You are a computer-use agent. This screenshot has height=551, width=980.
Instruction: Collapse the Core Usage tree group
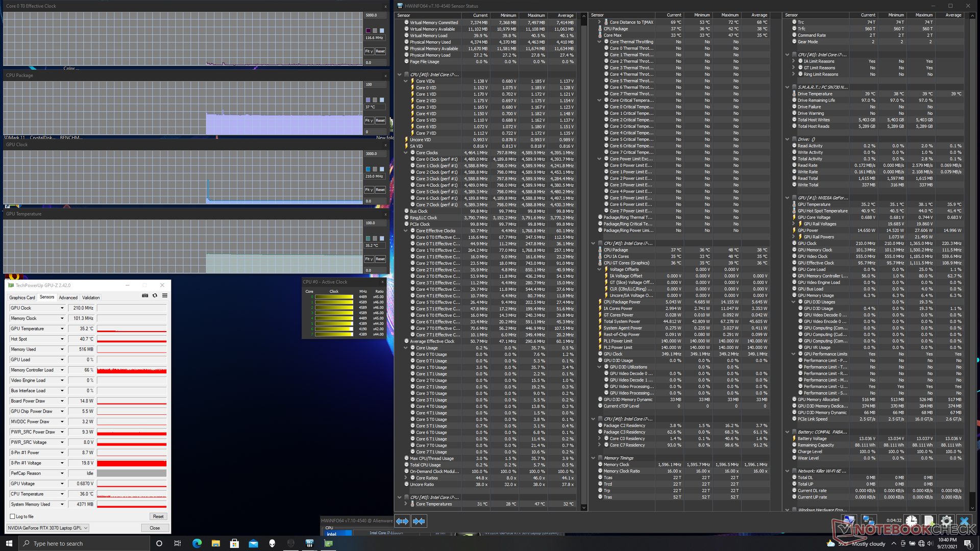406,348
